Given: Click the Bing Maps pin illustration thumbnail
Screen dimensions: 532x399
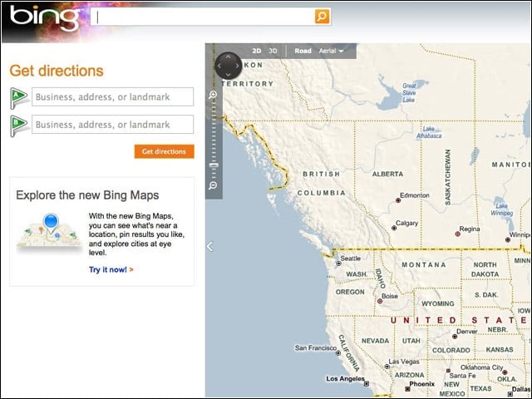Looking at the screenshot, I should (49, 232).
